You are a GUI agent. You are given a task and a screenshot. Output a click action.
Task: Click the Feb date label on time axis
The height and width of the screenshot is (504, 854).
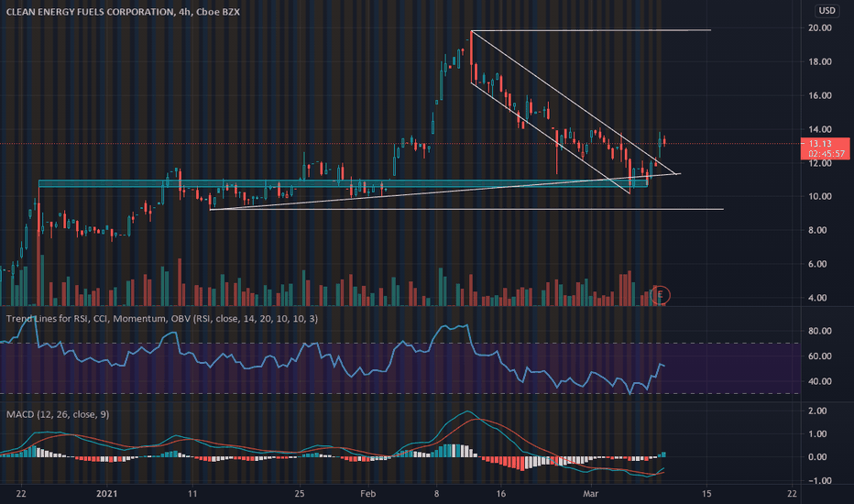[368, 494]
